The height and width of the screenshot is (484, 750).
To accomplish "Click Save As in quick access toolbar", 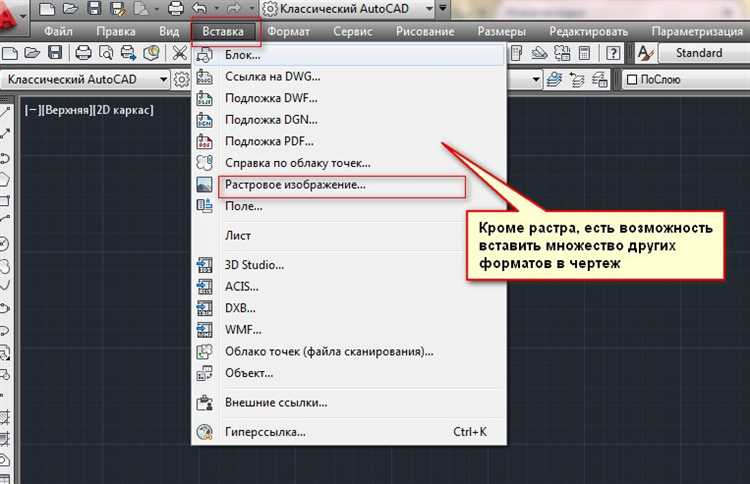I will [x=118, y=9].
